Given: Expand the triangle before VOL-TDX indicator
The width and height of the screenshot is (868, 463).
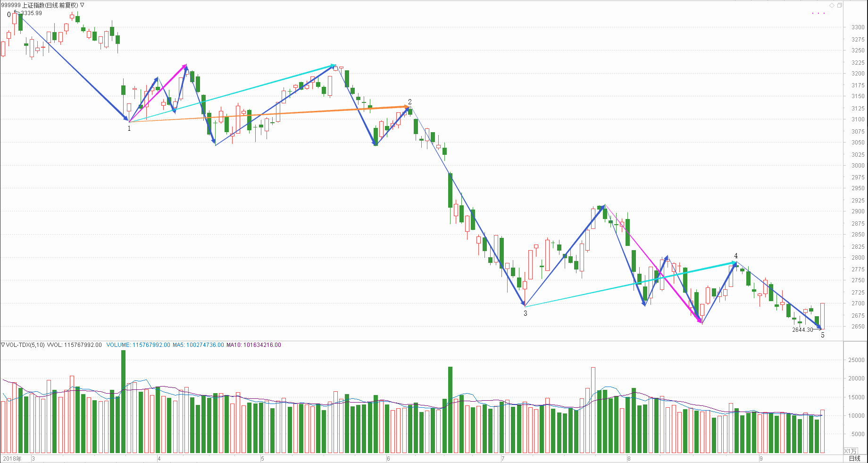Looking at the screenshot, I should pyautogui.click(x=3, y=345).
